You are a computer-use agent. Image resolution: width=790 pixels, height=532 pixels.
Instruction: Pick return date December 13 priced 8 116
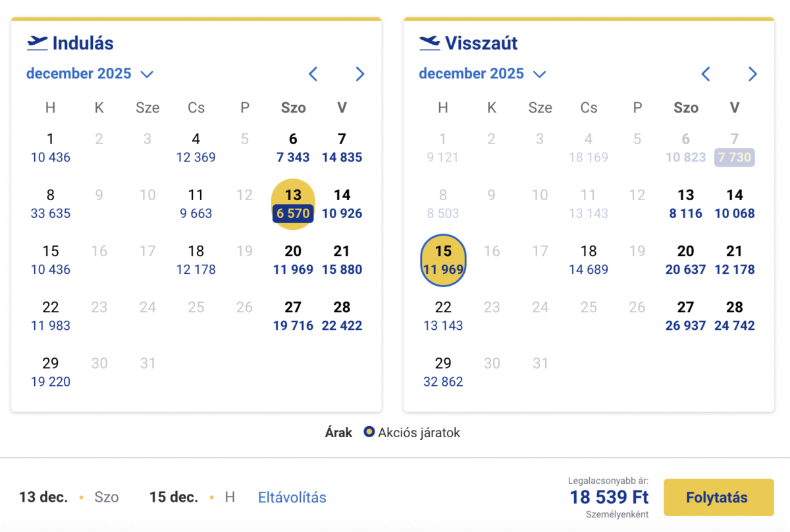click(x=685, y=204)
